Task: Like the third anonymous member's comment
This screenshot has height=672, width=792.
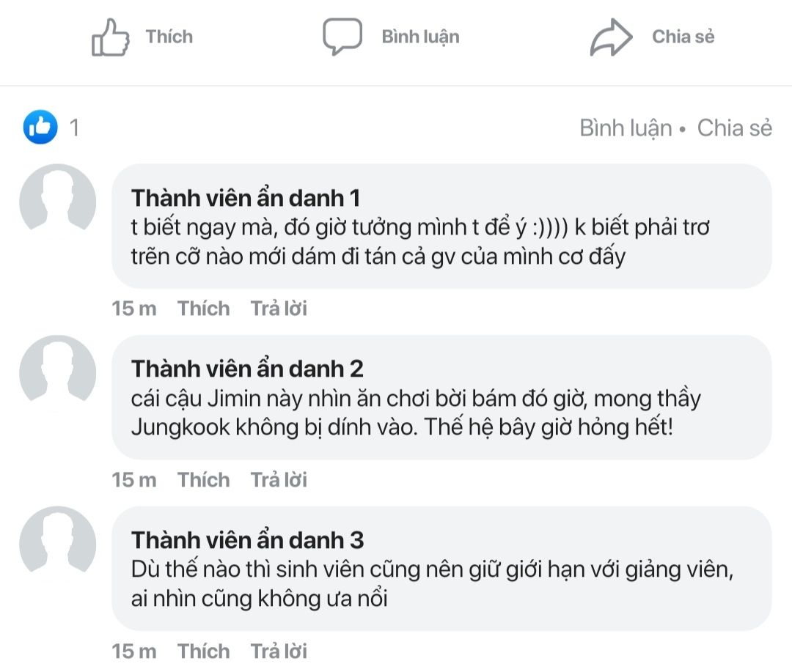Action: [203, 651]
